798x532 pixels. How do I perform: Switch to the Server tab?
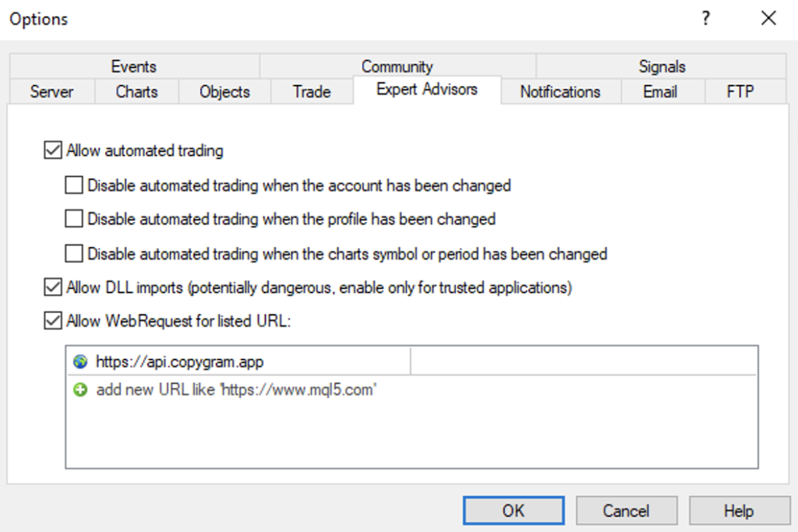tap(50, 92)
